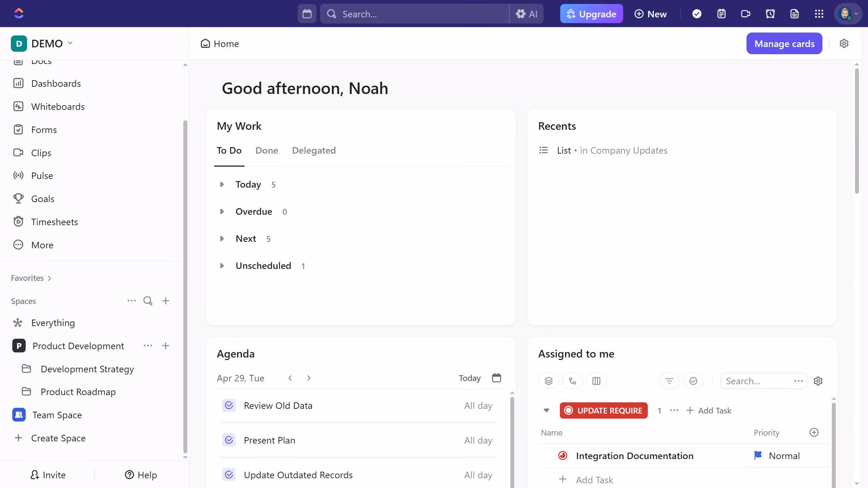The height and width of the screenshot is (488, 868).
Task: Go to next day in Agenda
Action: click(x=309, y=378)
